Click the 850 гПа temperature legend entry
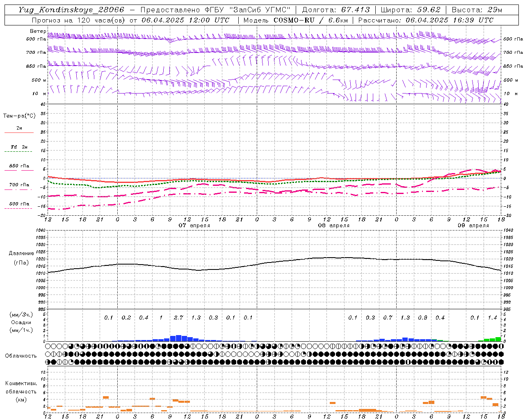 (x=19, y=166)
